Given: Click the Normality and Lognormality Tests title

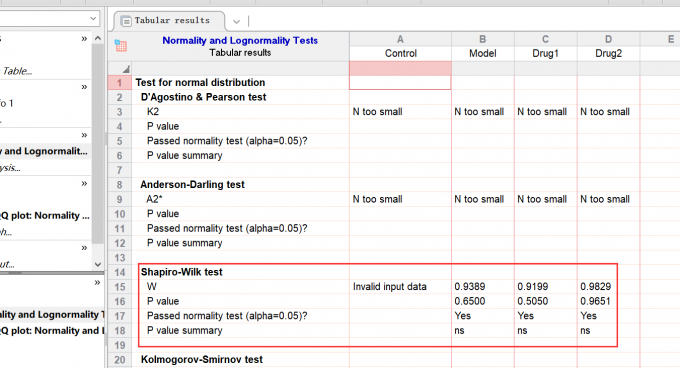Looking at the screenshot, I should click(240, 40).
